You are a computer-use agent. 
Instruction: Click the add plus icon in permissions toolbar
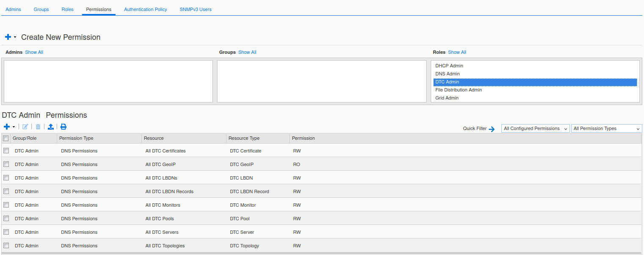coord(7,127)
